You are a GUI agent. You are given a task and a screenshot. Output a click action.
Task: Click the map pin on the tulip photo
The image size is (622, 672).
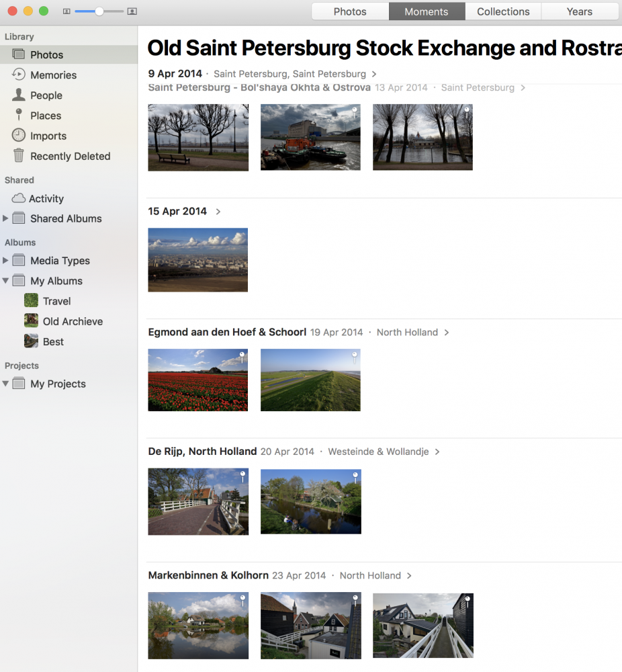coord(242,357)
